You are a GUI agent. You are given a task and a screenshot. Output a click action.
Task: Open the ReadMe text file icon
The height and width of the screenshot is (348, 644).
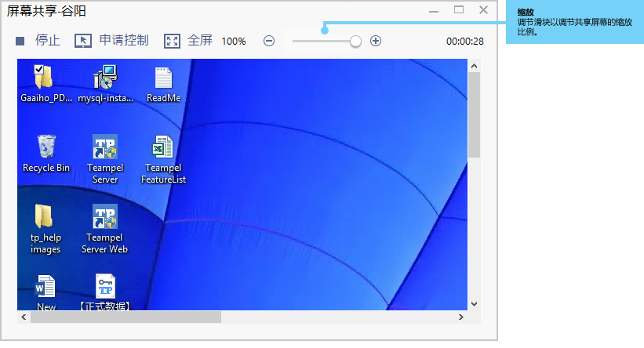click(163, 77)
